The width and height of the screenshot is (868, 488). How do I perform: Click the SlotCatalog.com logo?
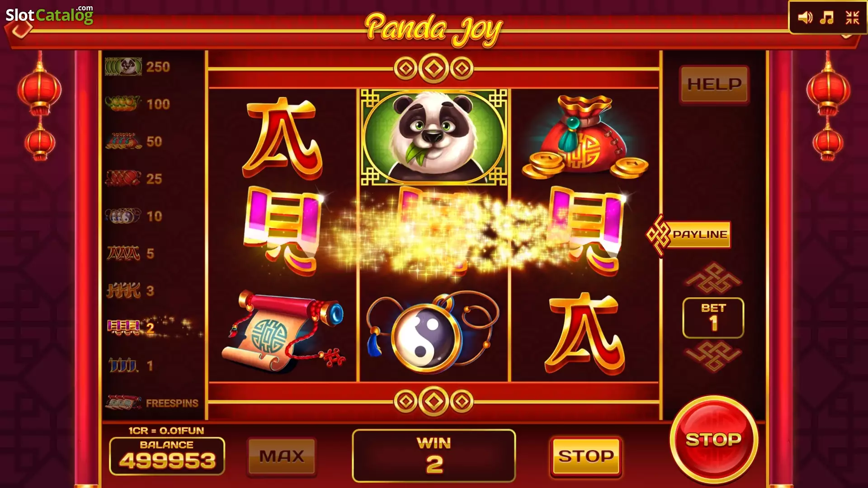(x=49, y=15)
